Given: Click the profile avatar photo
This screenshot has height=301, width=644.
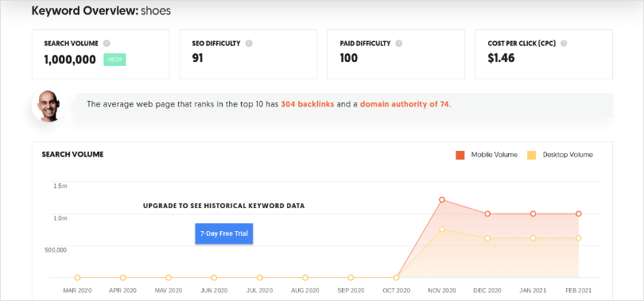Looking at the screenshot, I should (x=48, y=106).
